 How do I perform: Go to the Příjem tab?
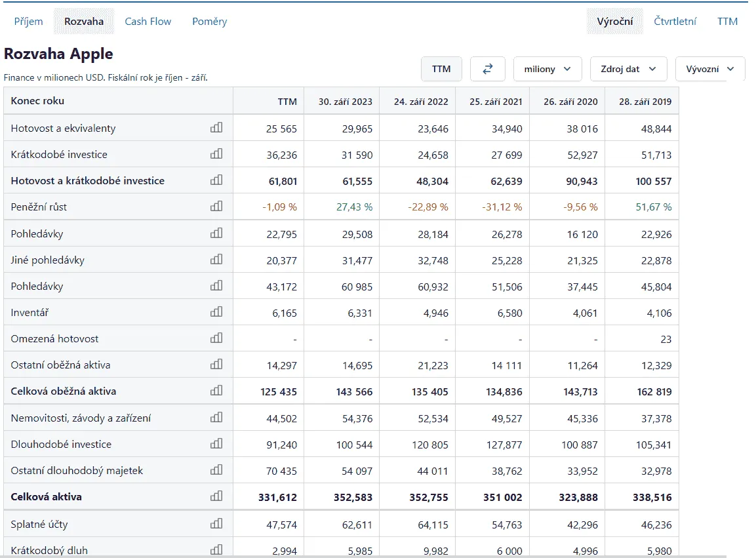pos(28,22)
